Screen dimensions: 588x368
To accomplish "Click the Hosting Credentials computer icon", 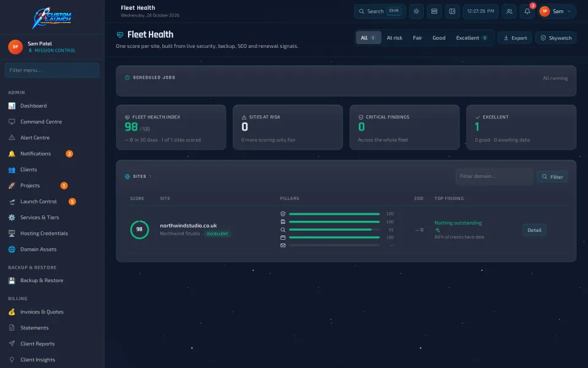I will (x=12, y=233).
